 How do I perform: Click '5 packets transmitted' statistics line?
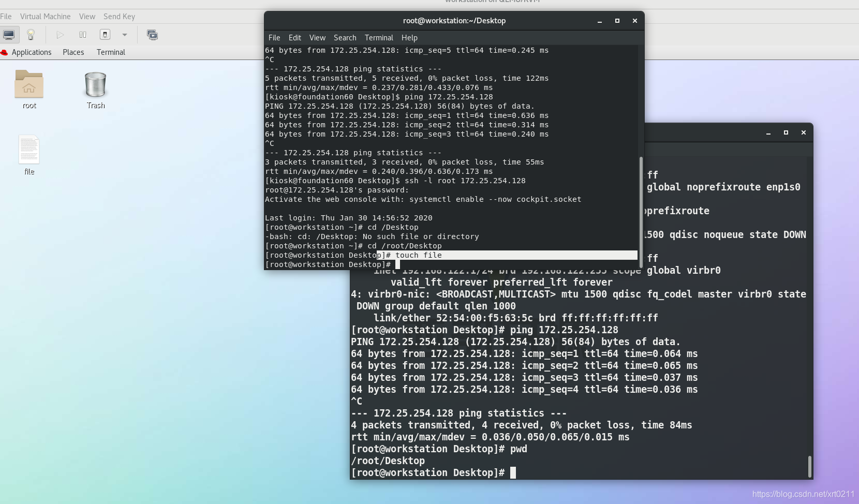click(407, 78)
